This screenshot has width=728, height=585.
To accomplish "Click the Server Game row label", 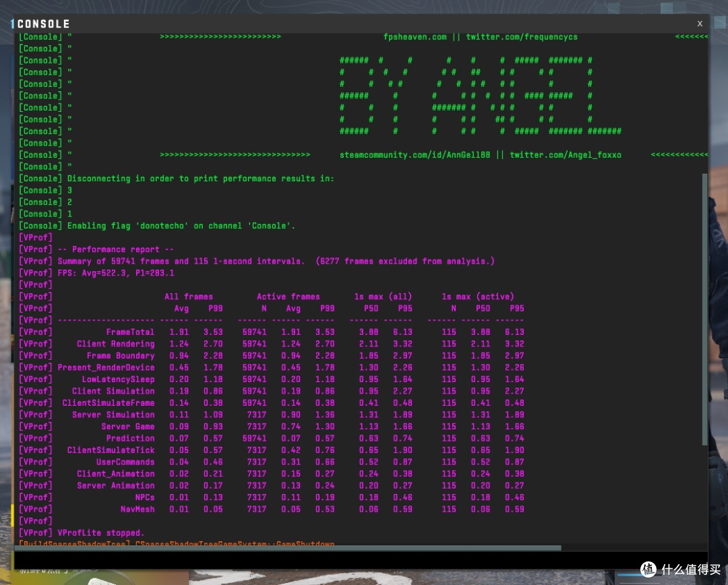I will coord(128,427).
